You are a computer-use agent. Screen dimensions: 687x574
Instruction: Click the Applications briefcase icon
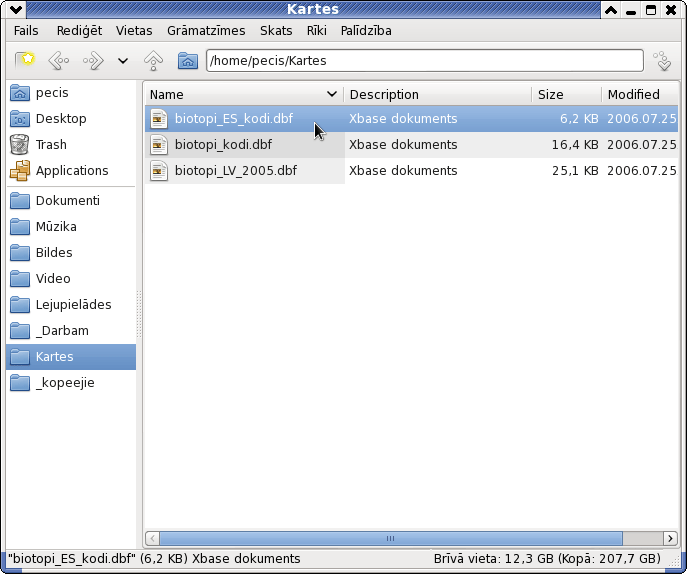(20, 170)
